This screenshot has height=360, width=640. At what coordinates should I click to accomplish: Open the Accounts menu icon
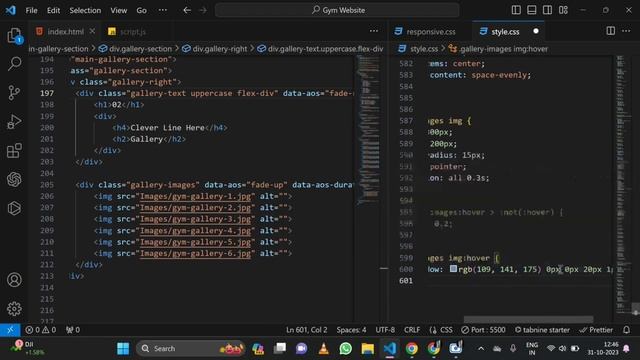pyautogui.click(x=14, y=280)
